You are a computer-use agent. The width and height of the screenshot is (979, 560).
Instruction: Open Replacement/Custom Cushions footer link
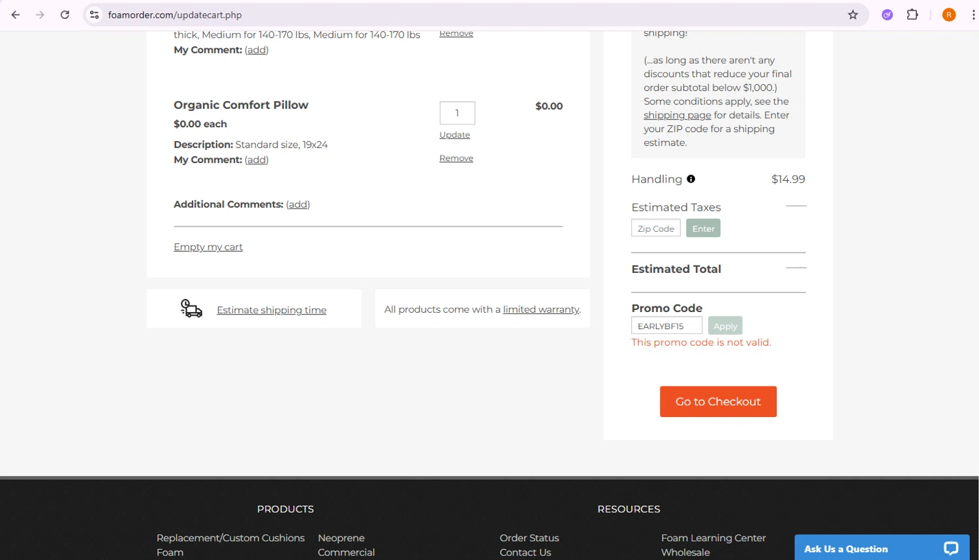(x=230, y=538)
